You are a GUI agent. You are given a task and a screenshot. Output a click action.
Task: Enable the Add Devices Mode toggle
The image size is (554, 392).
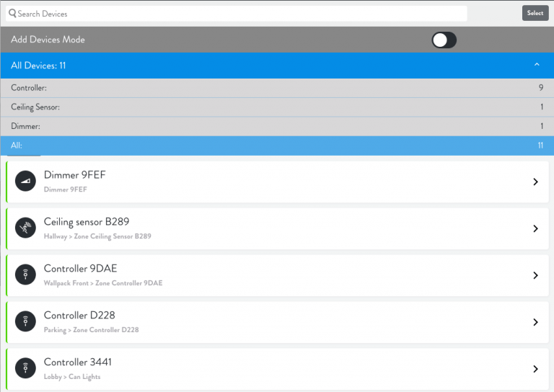tap(444, 40)
